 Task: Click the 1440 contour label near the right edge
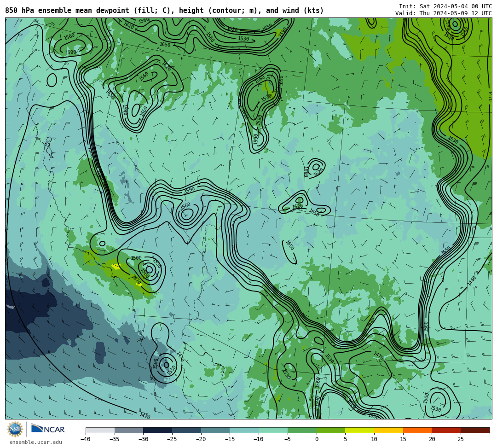point(472,280)
